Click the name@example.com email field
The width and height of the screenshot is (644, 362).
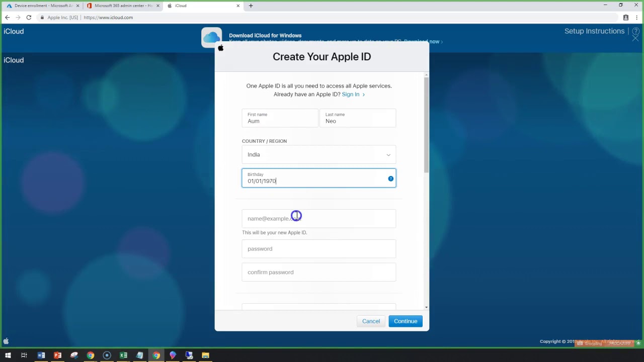pos(319,219)
